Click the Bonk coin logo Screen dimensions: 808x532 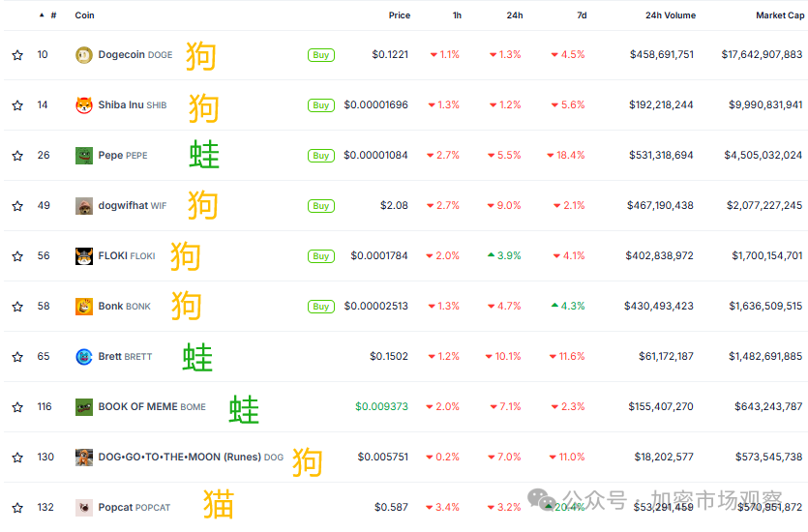[x=84, y=307]
